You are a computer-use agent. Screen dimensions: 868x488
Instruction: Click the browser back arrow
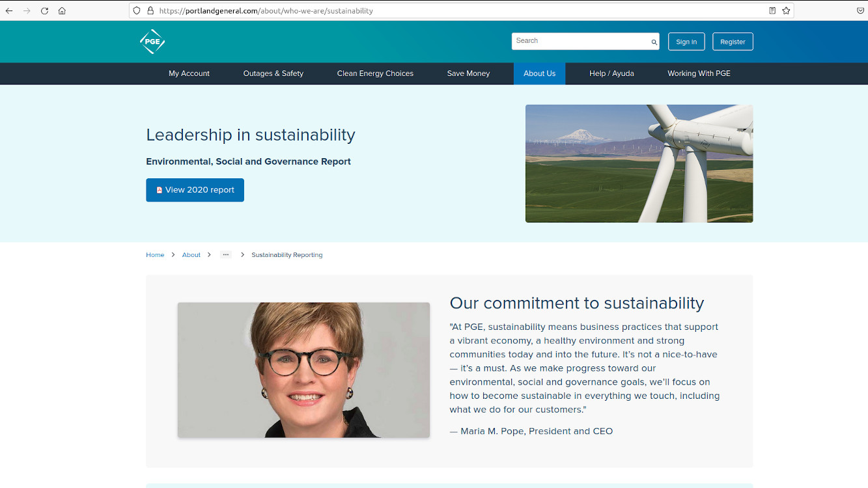coord(9,10)
